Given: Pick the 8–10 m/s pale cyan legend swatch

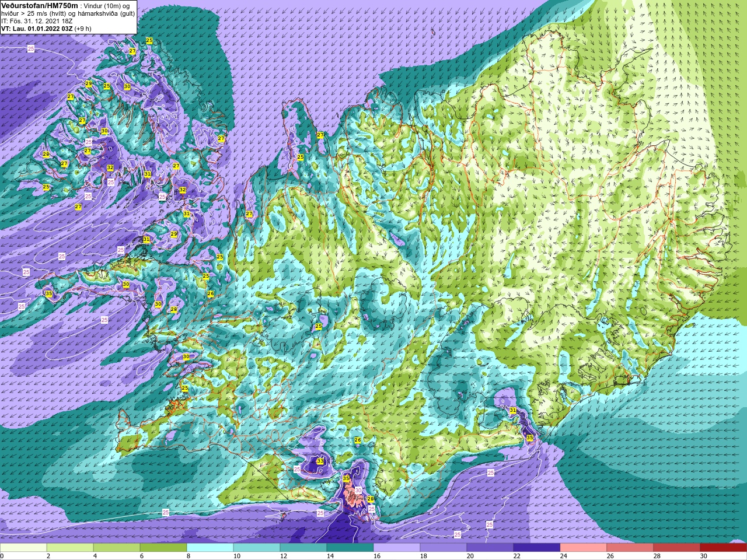Looking at the screenshot, I should pyautogui.click(x=210, y=547).
